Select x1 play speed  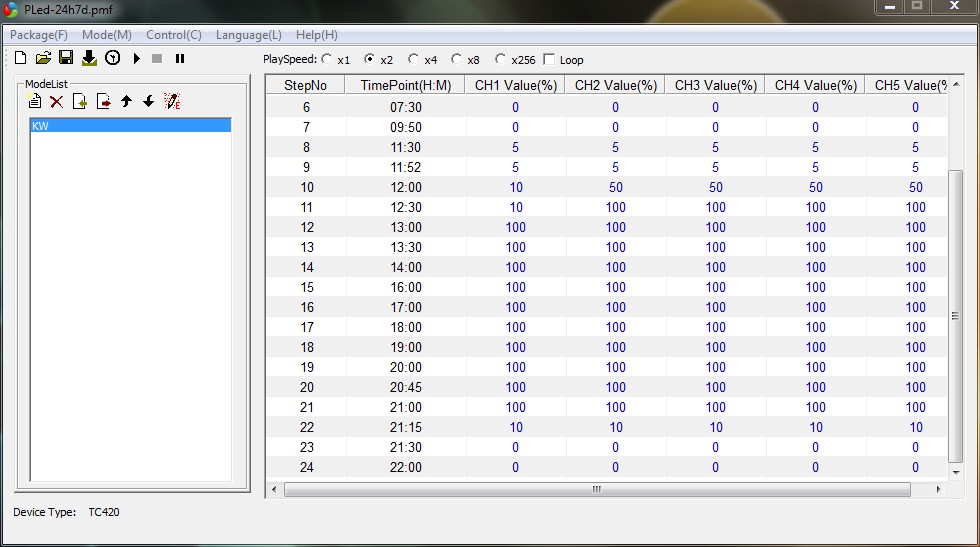327,59
